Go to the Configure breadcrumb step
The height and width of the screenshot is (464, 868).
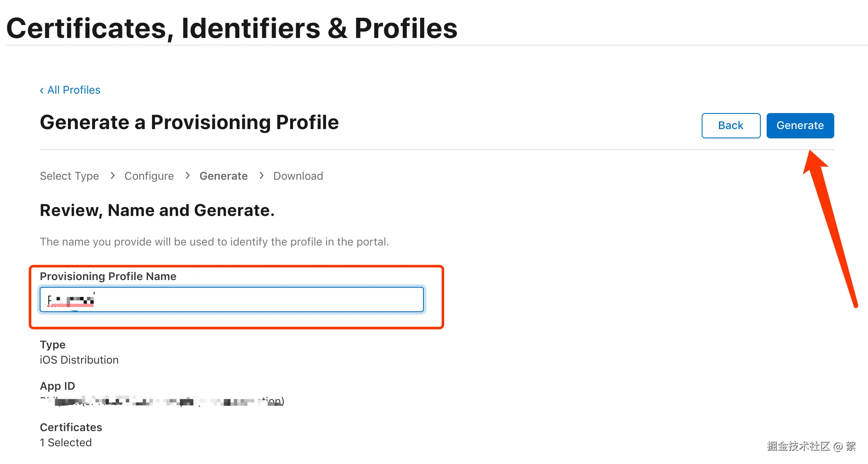coord(149,176)
